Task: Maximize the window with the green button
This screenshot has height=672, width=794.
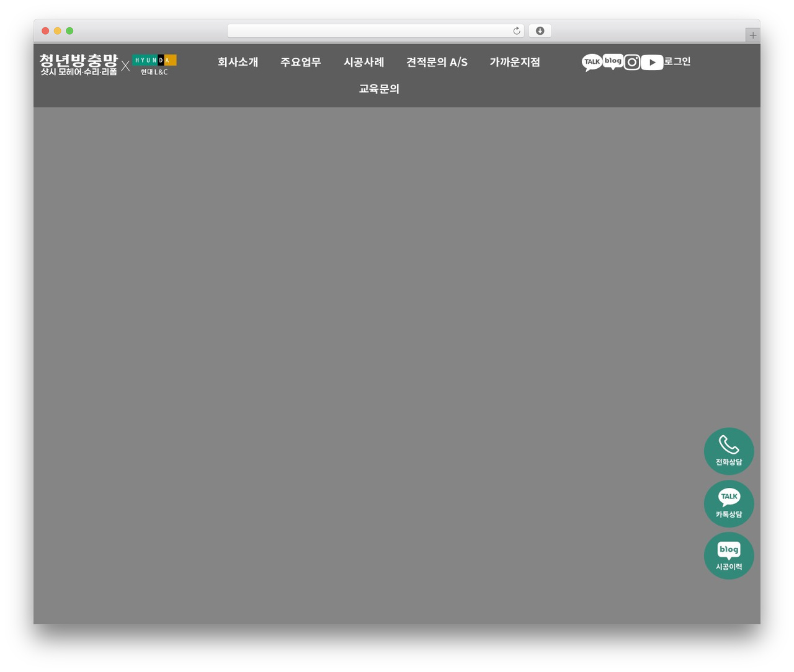Action: (69, 31)
